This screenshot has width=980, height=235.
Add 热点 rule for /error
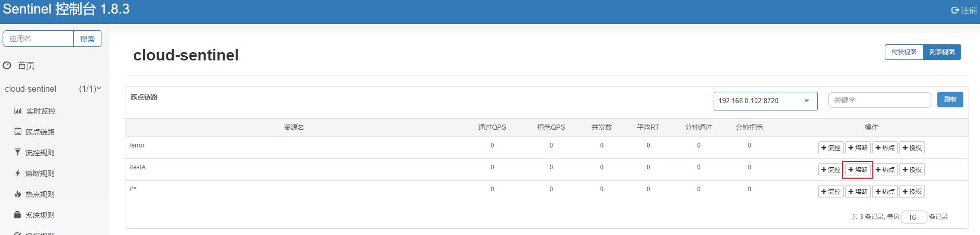pyautogui.click(x=885, y=148)
